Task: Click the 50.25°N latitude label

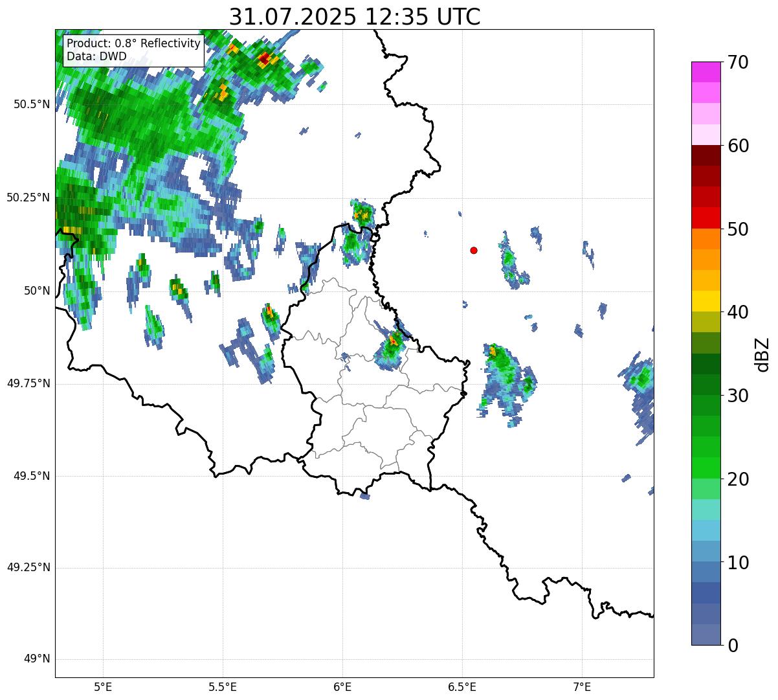Action: click(x=28, y=198)
